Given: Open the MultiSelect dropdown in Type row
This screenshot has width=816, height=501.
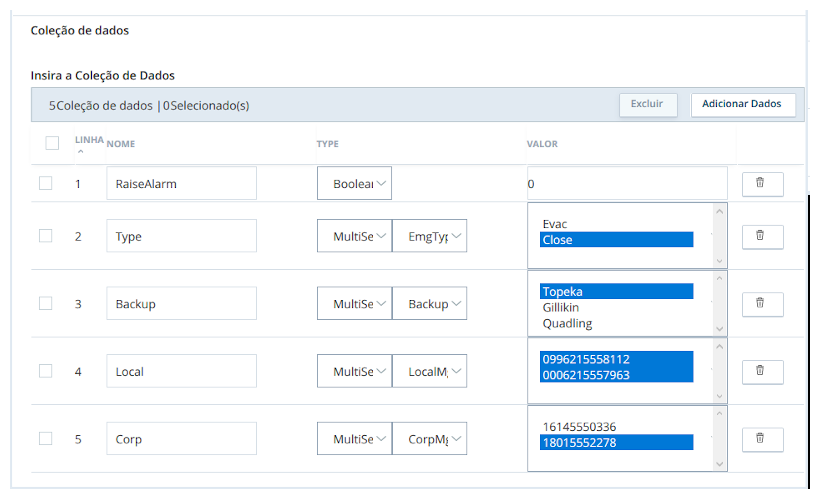Looking at the screenshot, I should click(354, 236).
